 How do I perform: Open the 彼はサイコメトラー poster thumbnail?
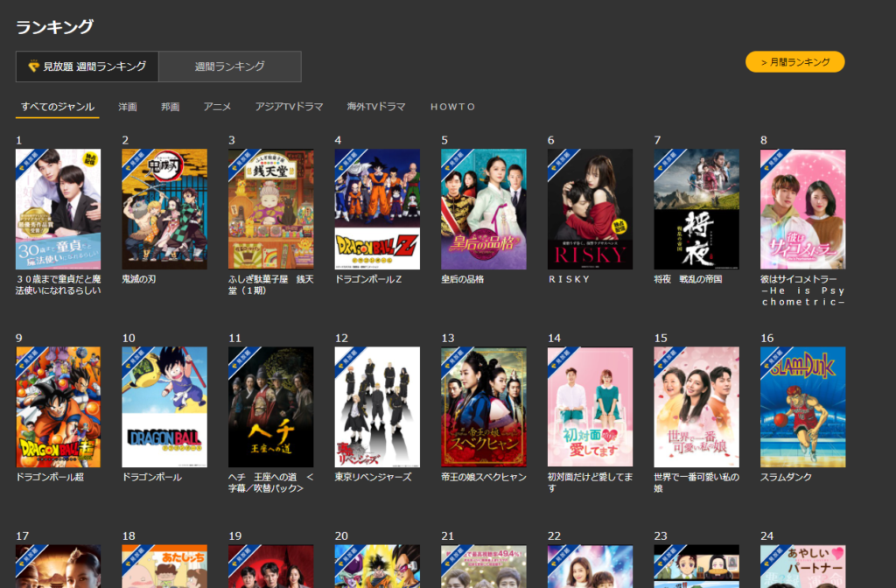[803, 209]
